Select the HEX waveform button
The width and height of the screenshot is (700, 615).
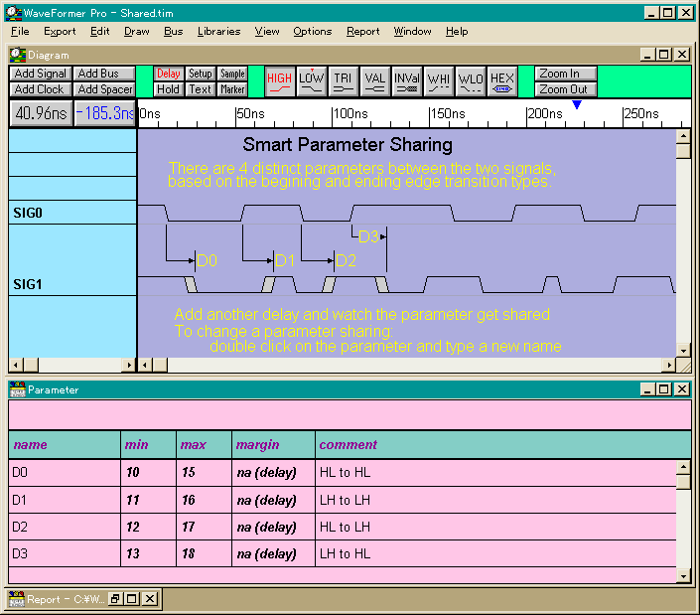tap(502, 81)
